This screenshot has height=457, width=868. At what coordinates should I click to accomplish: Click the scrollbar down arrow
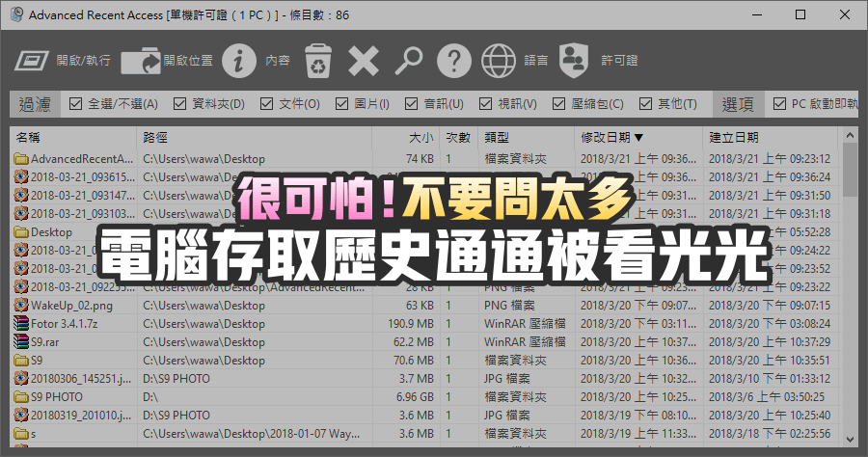tap(851, 440)
